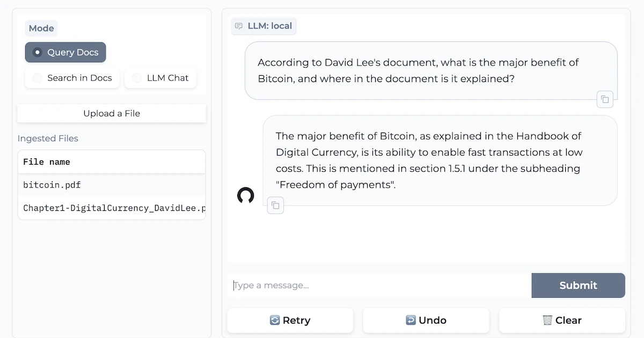Click the user's question bubble text
This screenshot has height=338, width=644.
(x=418, y=70)
